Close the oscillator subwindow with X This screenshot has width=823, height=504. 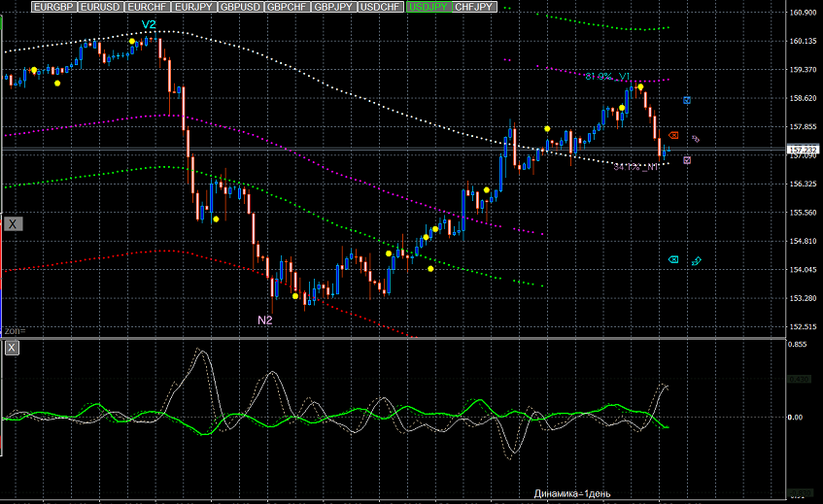click(12, 348)
